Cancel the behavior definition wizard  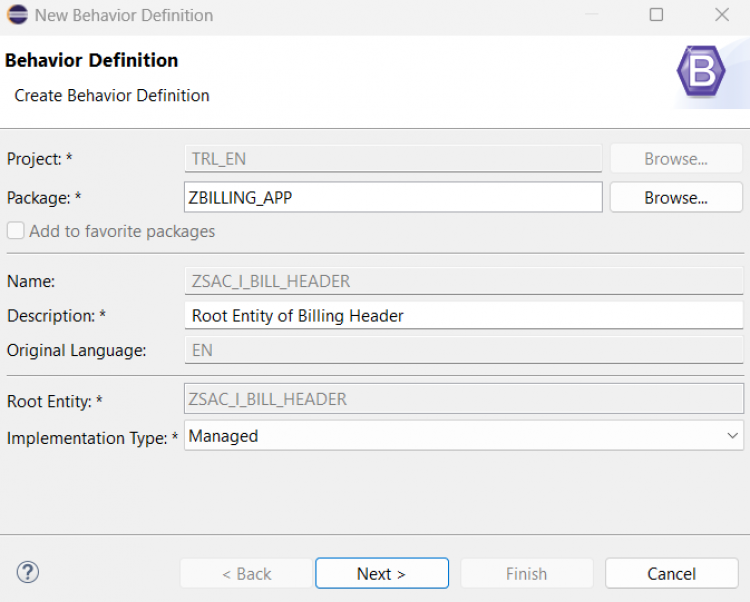pos(671,574)
